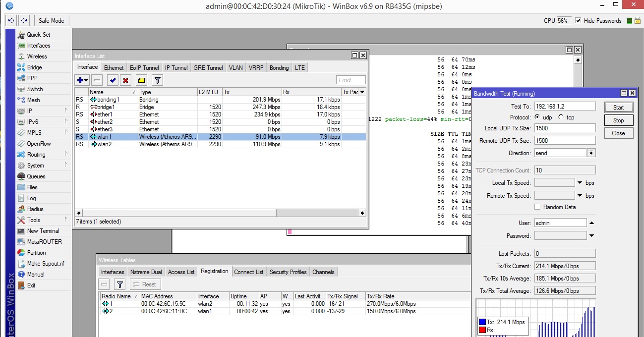The height and width of the screenshot is (337, 644).
Task: Click the filter icon in Wireless Tables
Action: [119, 284]
